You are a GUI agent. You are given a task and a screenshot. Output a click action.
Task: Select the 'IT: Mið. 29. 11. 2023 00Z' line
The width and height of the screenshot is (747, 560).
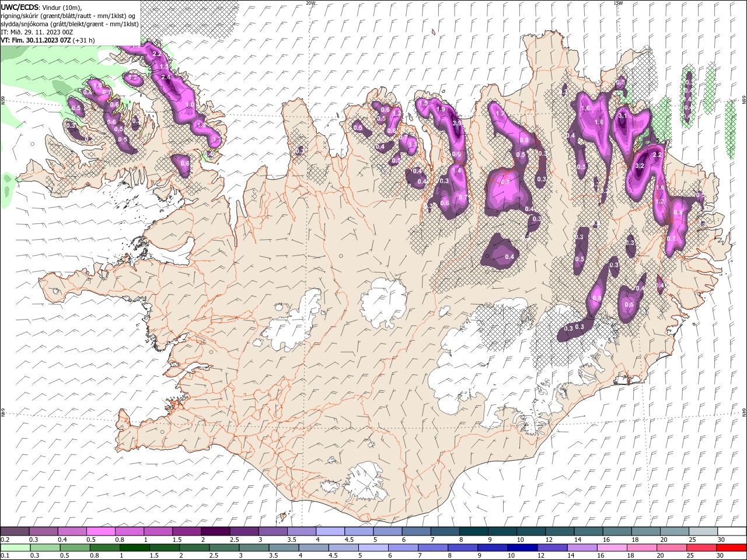[37, 32]
